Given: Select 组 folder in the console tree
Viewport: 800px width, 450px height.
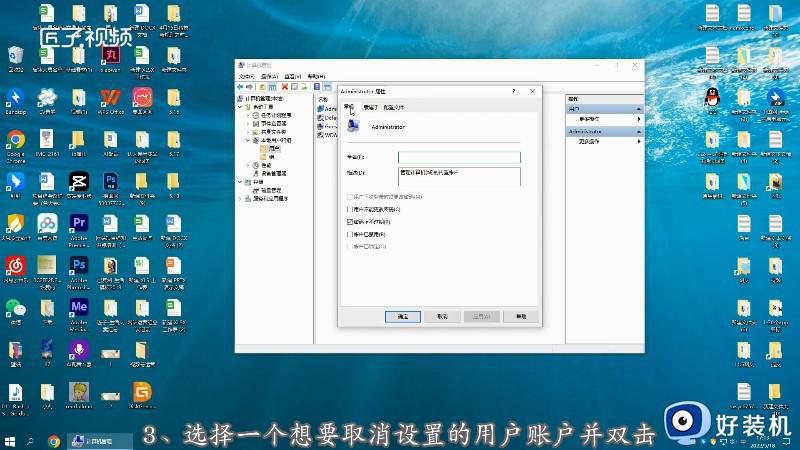Looking at the screenshot, I should tap(267, 157).
